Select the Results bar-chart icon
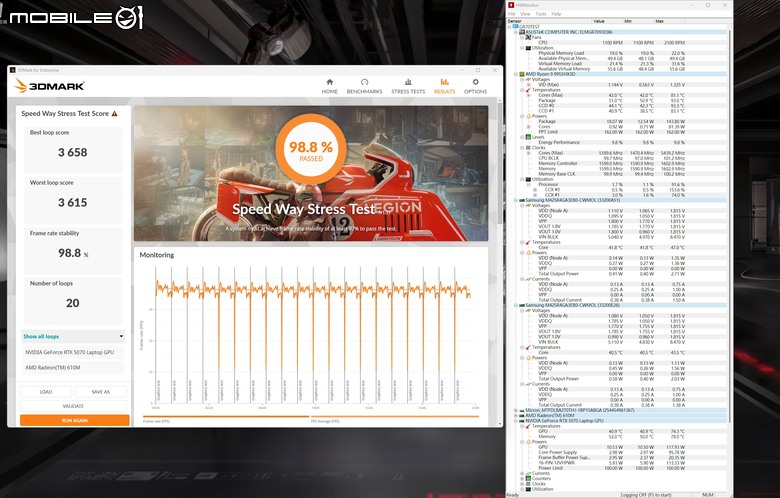The height and width of the screenshot is (498, 780). click(x=444, y=82)
